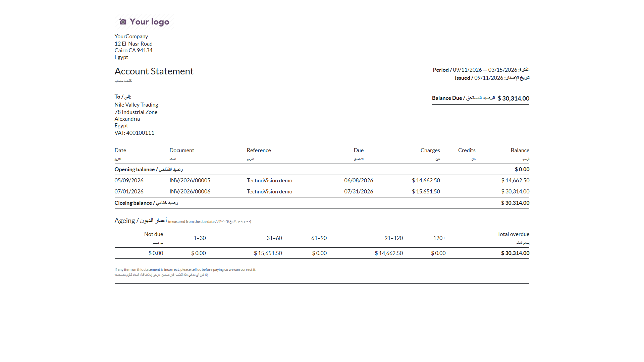The width and height of the screenshot is (644, 362).
Task: Click the Credits column header
Action: (467, 150)
